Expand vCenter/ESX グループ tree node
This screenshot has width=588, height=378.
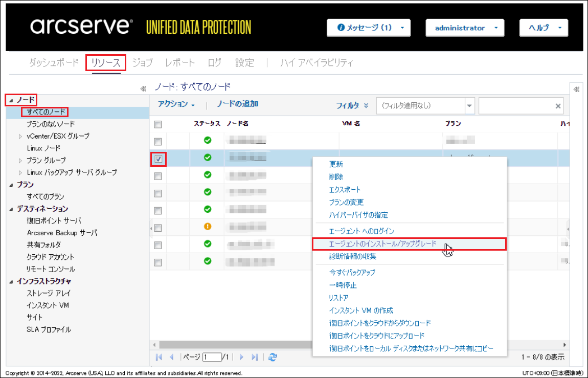(x=21, y=137)
